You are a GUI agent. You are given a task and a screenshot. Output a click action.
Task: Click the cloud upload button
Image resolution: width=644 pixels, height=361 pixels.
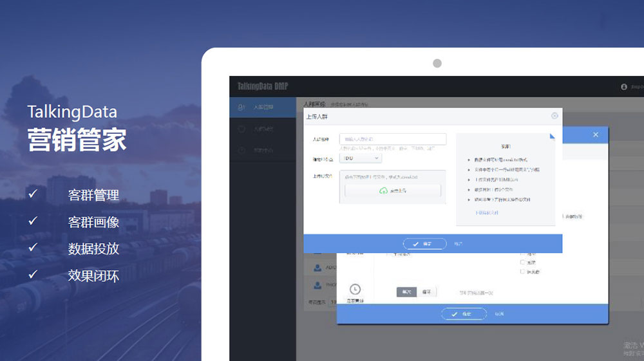pyautogui.click(x=393, y=190)
